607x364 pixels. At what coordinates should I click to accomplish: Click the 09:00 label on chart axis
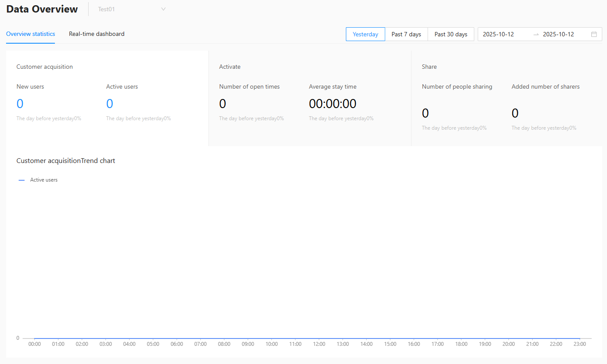[248, 344]
